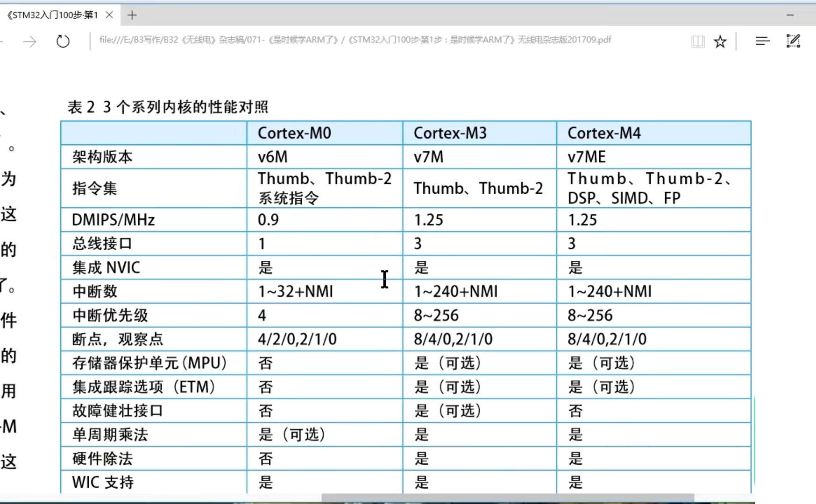Click the table title 表2 3个系列内核的性能对照
Viewport: 816px width, 504px height.
pos(168,107)
